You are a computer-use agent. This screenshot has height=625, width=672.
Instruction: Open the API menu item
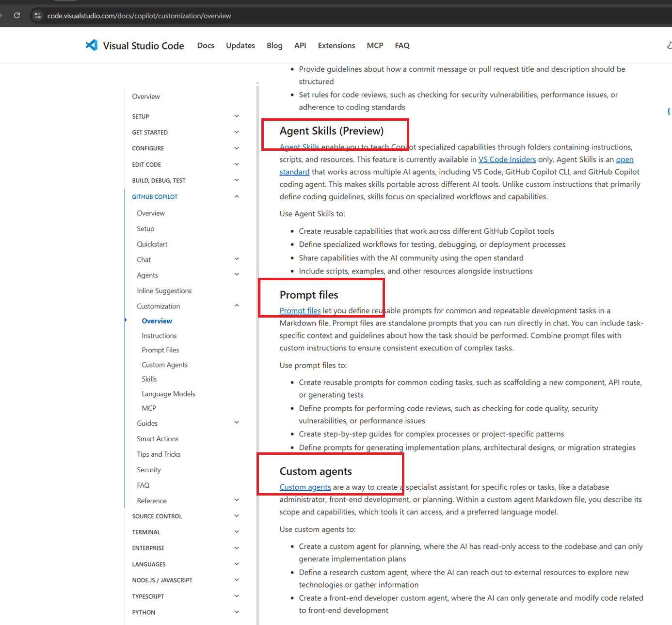[x=300, y=46]
